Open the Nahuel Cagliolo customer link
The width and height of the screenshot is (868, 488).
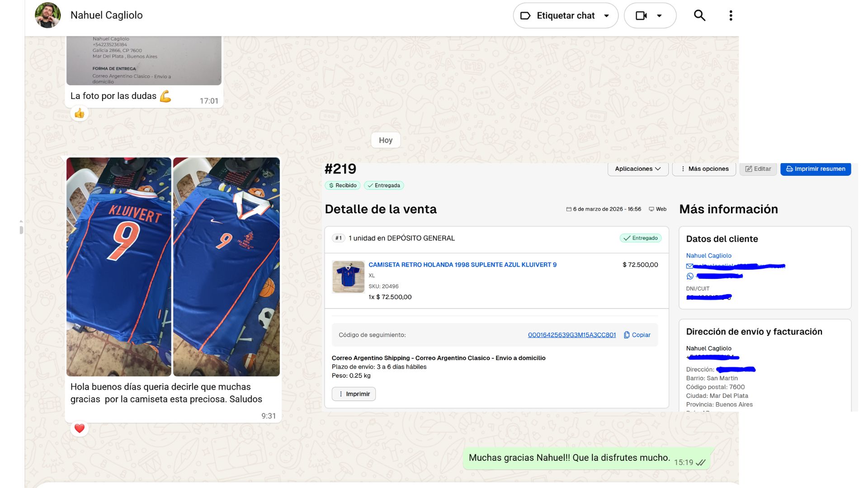pos(708,256)
